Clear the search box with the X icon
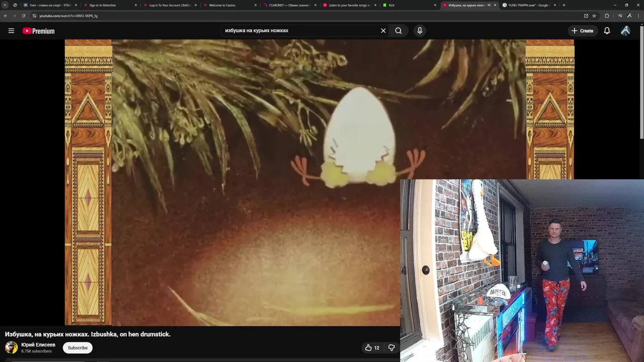644x362 pixels. coord(383,31)
